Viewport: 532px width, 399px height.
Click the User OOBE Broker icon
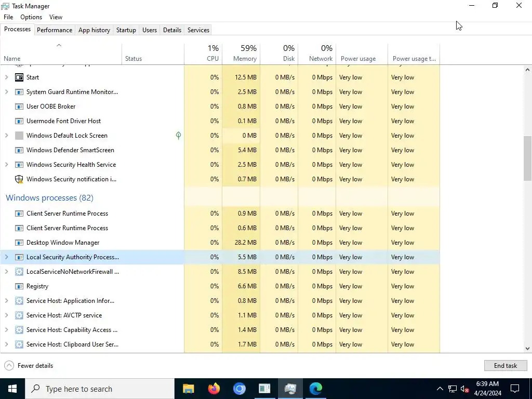[19, 107]
